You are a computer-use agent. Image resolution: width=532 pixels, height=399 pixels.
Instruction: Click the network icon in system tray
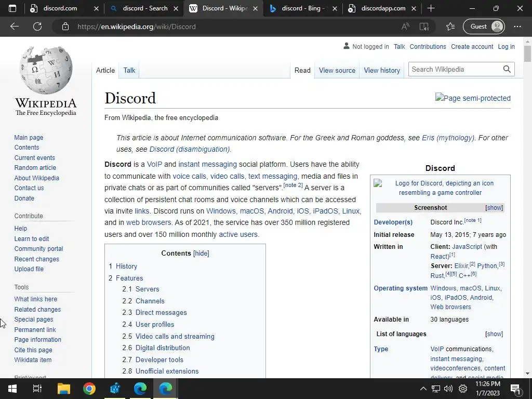(x=436, y=389)
